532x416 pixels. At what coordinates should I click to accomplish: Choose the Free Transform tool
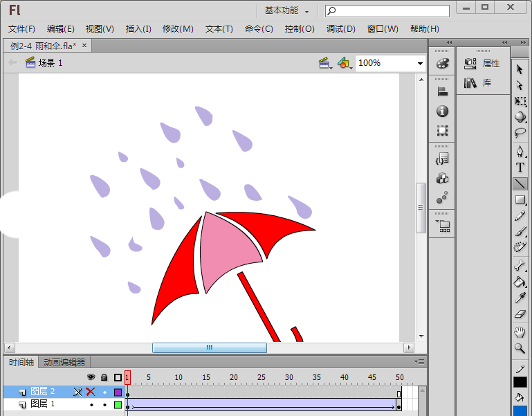point(520,101)
